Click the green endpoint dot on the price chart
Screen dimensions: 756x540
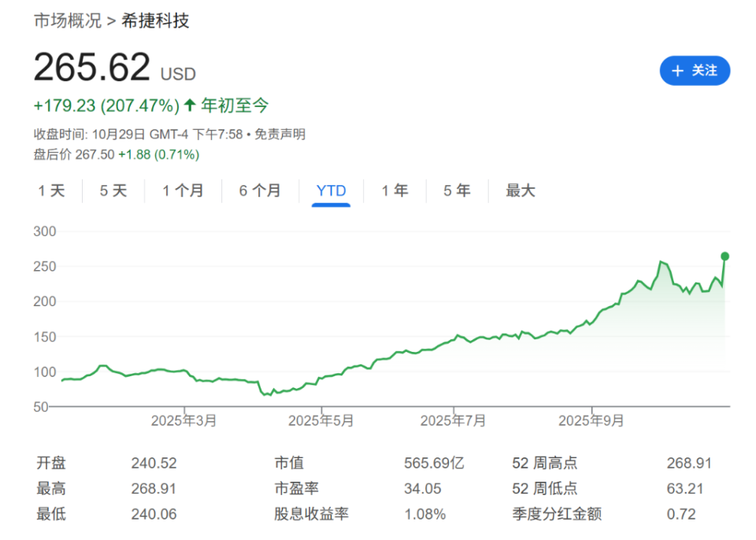tap(724, 255)
